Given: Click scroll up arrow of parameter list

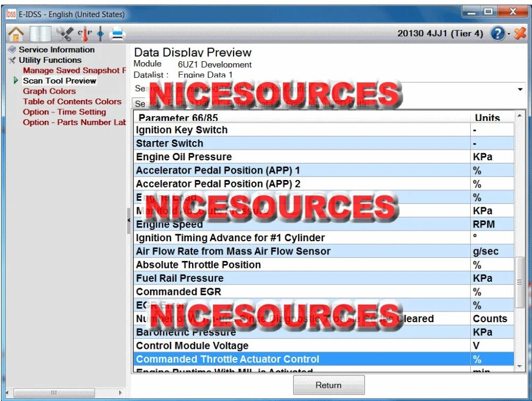Looking at the screenshot, I should coord(519,116).
